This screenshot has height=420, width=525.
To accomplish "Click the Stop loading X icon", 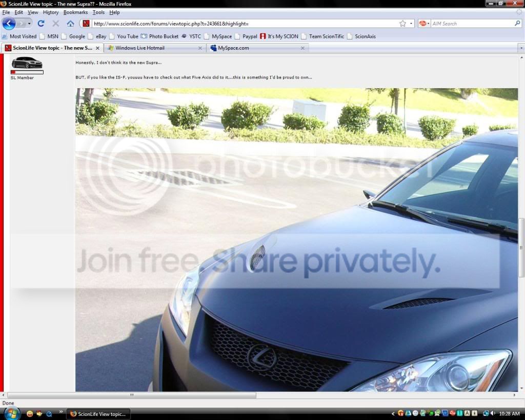I will (x=56, y=24).
